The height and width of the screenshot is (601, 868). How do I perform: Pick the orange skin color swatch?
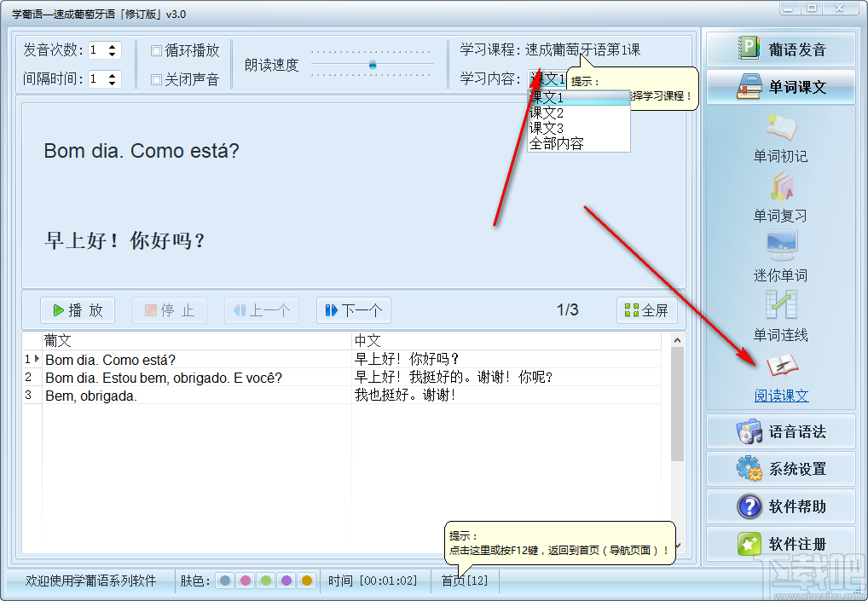pos(307,581)
